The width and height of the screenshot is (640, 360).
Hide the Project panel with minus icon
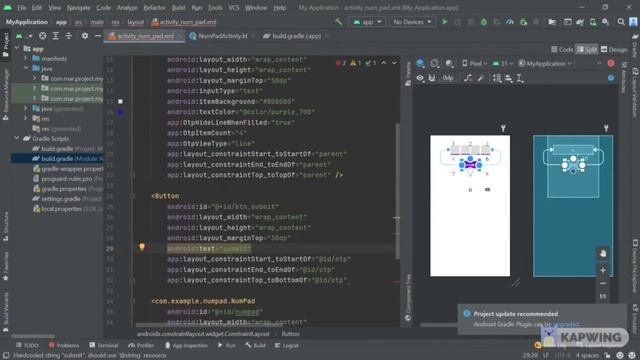tap(98, 36)
